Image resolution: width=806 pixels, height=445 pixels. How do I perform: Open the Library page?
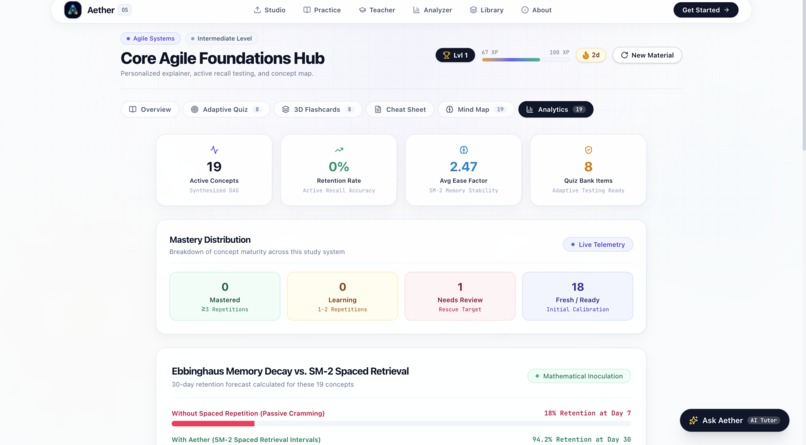[x=487, y=10]
